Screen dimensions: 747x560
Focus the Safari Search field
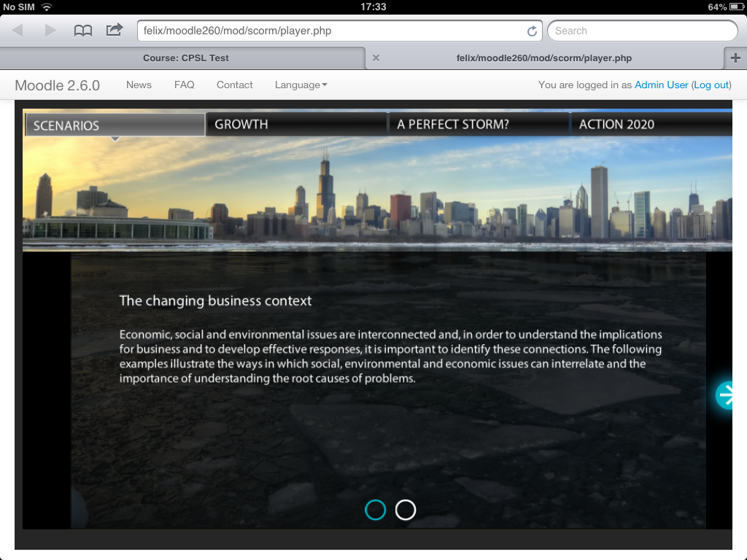coord(643,31)
